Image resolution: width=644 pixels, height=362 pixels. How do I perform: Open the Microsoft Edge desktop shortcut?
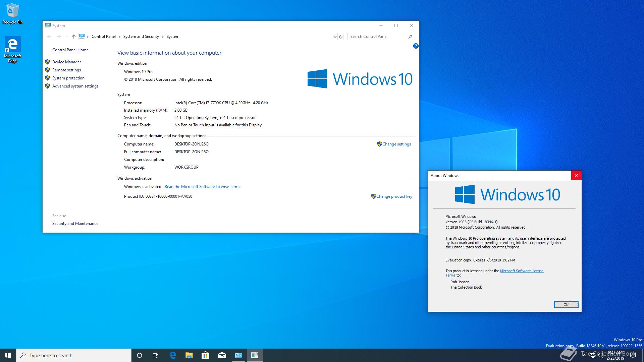coord(12,50)
